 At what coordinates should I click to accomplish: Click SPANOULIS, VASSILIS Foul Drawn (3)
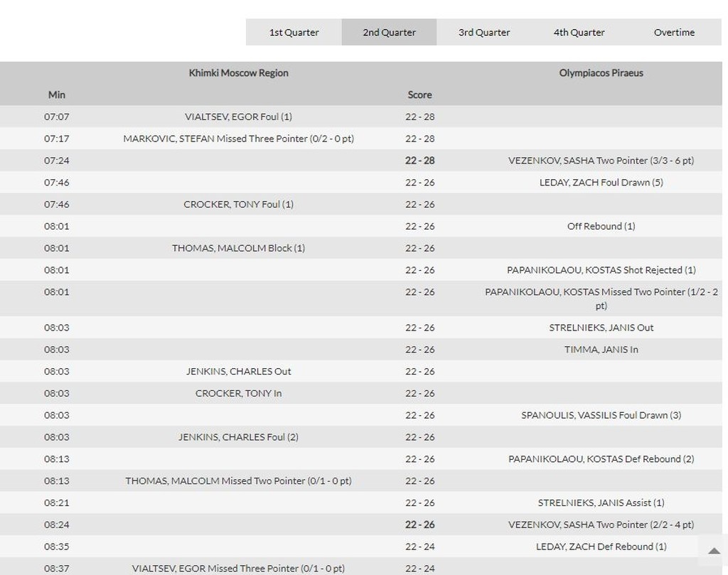tap(601, 415)
